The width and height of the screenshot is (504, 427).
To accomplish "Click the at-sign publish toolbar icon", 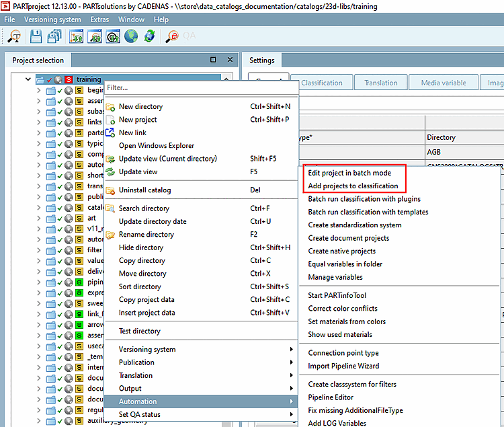I will tap(113, 36).
